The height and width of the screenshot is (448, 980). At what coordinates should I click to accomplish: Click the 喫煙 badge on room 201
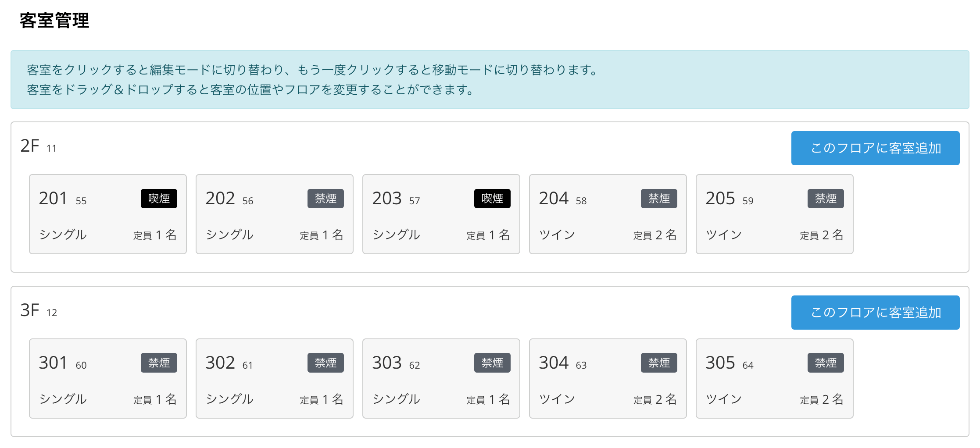(x=159, y=199)
